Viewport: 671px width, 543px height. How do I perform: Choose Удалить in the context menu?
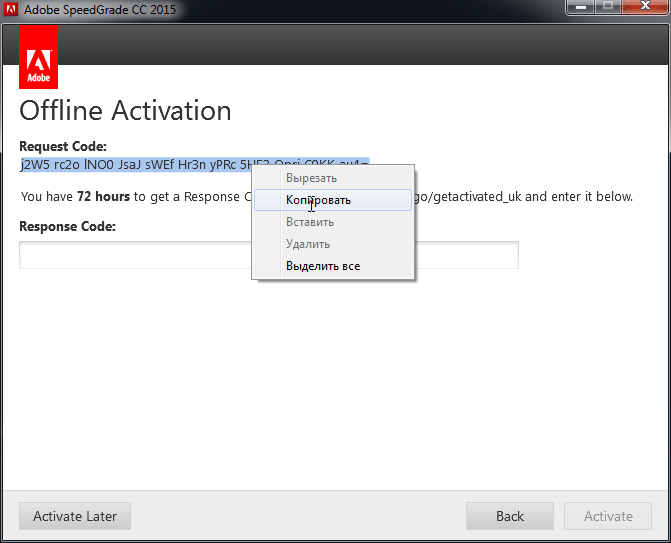coord(333,244)
